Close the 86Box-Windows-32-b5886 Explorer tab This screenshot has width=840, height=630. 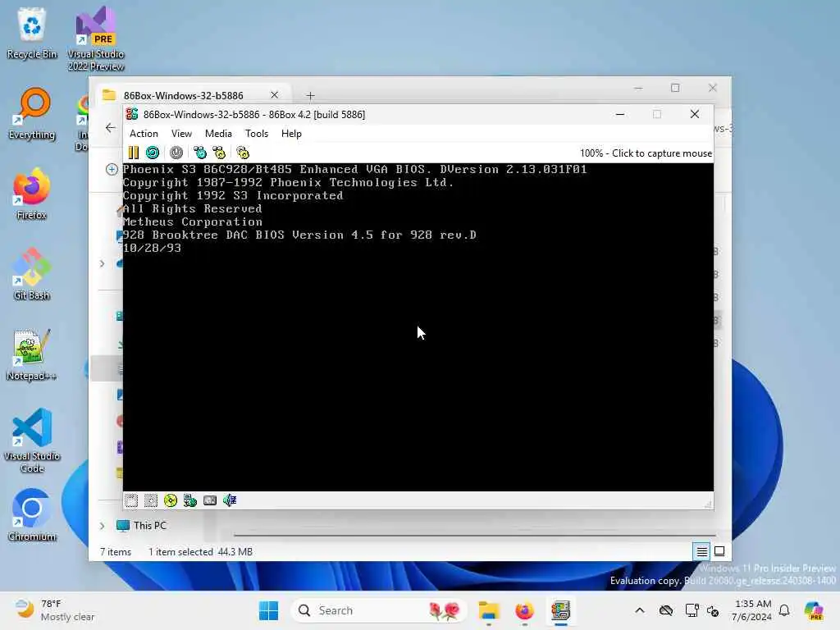[274, 95]
